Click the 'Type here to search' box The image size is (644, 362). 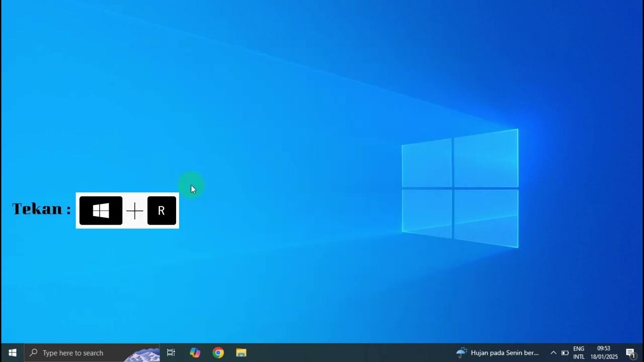click(92, 353)
